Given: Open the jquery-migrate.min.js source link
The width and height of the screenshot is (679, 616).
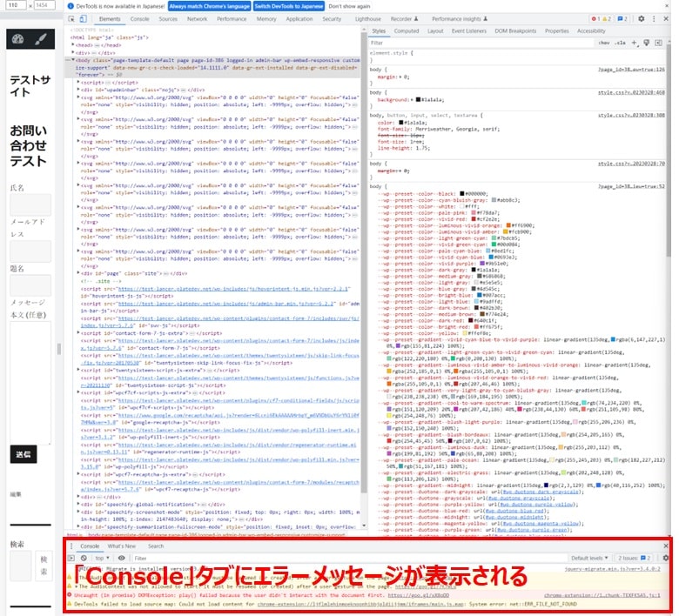Looking at the screenshot, I should coord(613,569).
